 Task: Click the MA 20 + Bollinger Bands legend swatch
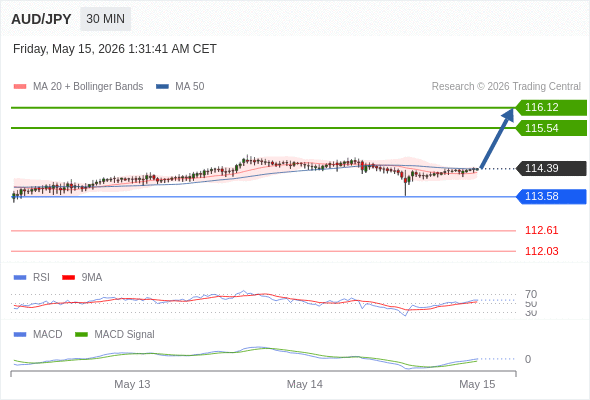pos(20,87)
